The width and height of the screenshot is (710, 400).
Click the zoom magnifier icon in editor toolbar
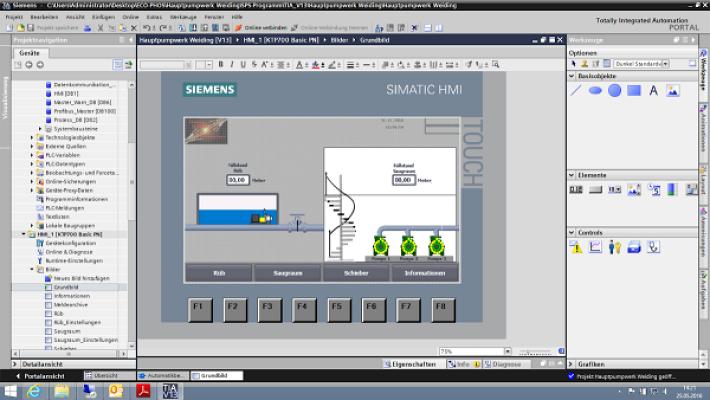click(x=496, y=65)
